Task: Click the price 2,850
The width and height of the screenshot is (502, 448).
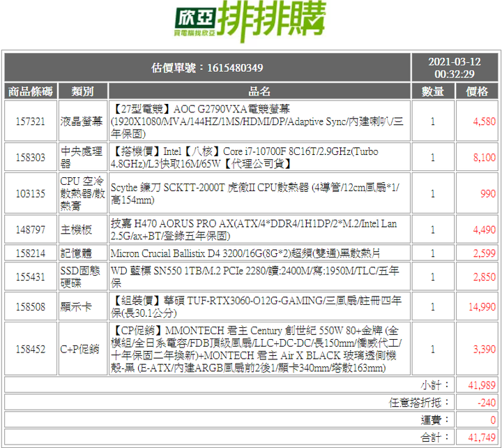Action: (484, 276)
